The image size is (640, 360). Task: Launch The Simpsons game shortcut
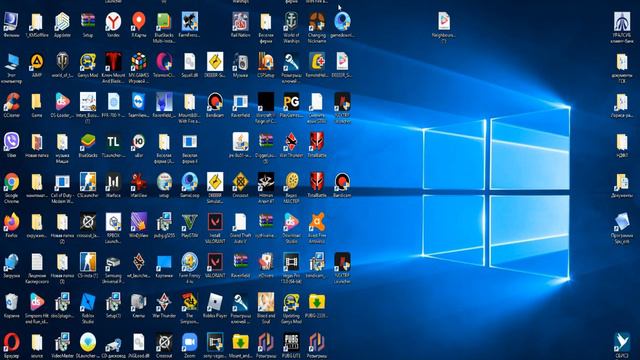(x=189, y=302)
